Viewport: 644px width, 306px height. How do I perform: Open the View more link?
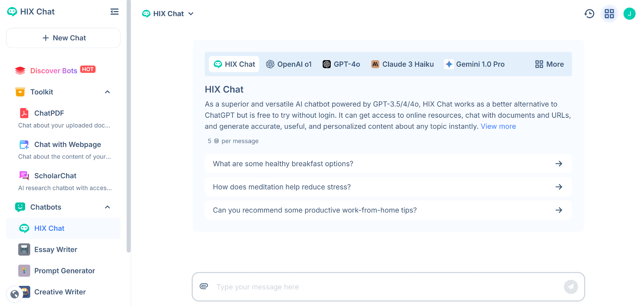[x=498, y=126]
